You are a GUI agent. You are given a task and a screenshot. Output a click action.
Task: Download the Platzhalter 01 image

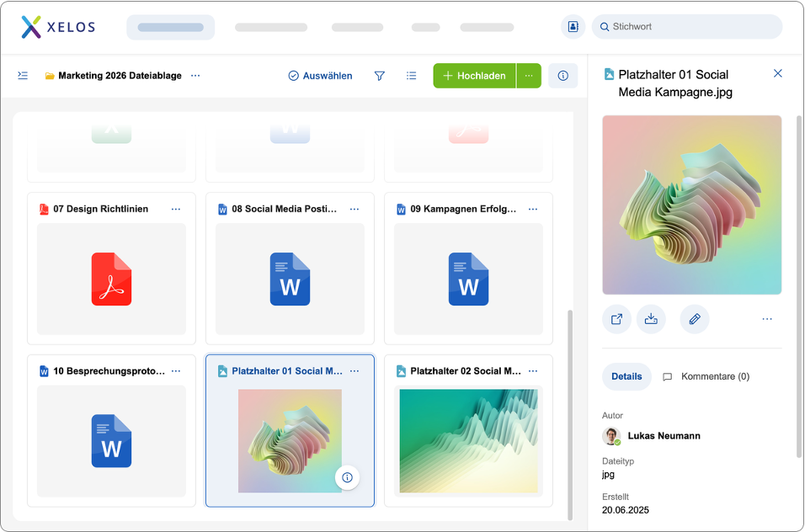coord(651,319)
